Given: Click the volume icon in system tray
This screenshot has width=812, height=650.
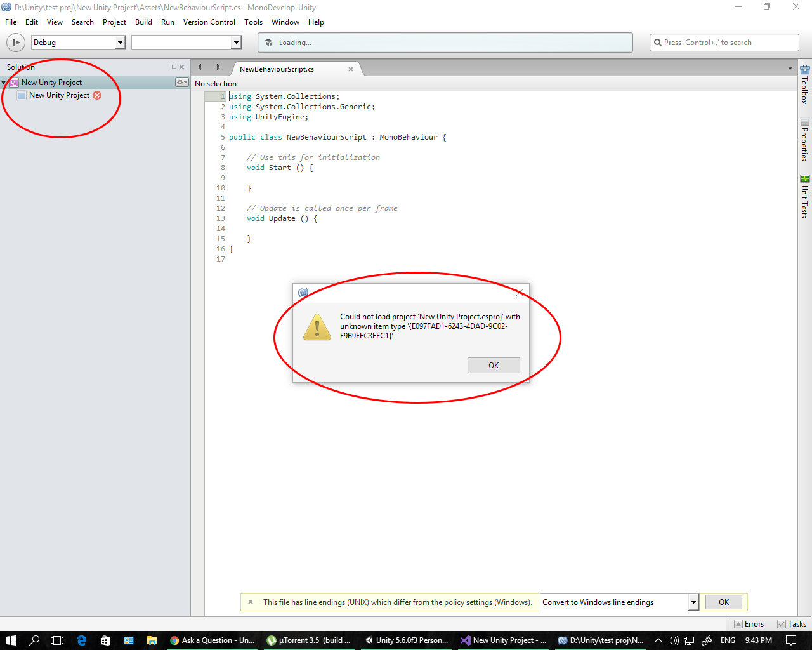Looking at the screenshot, I should (x=673, y=640).
